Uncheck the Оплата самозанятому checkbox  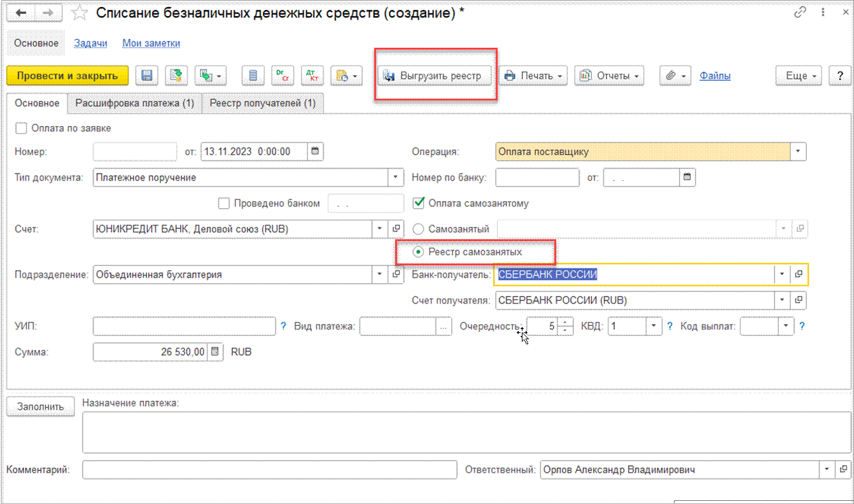tap(418, 203)
